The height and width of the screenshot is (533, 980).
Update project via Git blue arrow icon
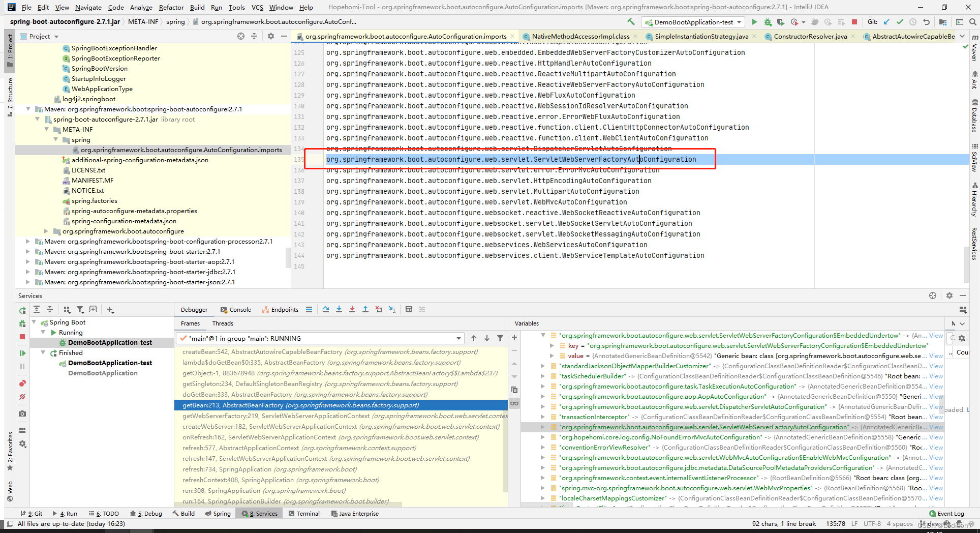click(x=886, y=22)
